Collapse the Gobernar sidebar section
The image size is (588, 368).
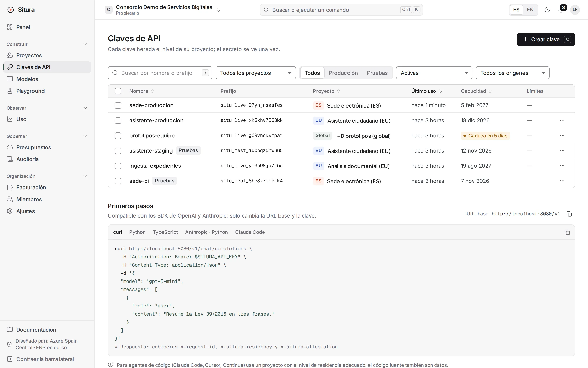click(x=85, y=136)
